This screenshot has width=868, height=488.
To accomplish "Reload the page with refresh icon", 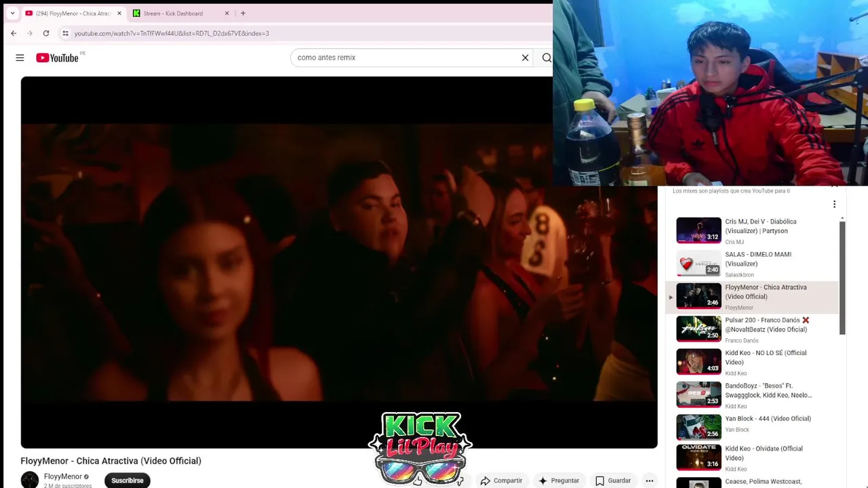I will [46, 33].
